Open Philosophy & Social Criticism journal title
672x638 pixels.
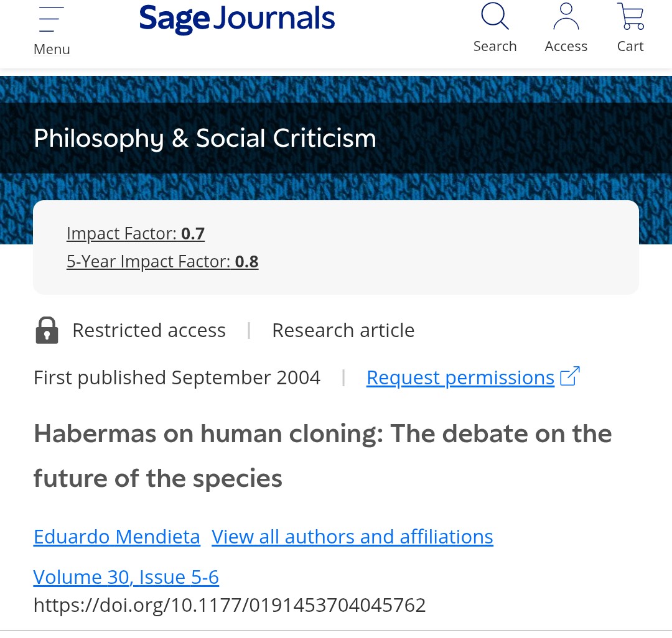point(205,138)
